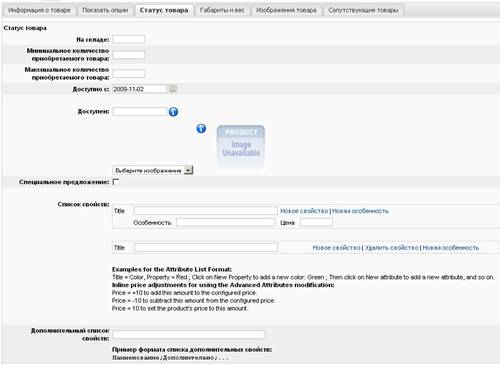Focus the Минимальное количество input field
This screenshot has width=500, height=365.
pos(129,55)
